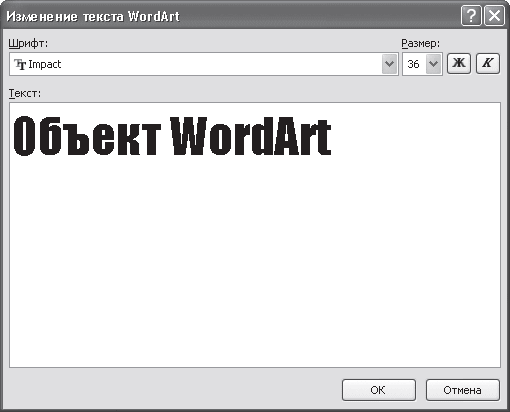Place cursor before the letter О in Объект
The height and width of the screenshot is (412, 510).
click(x=13, y=136)
